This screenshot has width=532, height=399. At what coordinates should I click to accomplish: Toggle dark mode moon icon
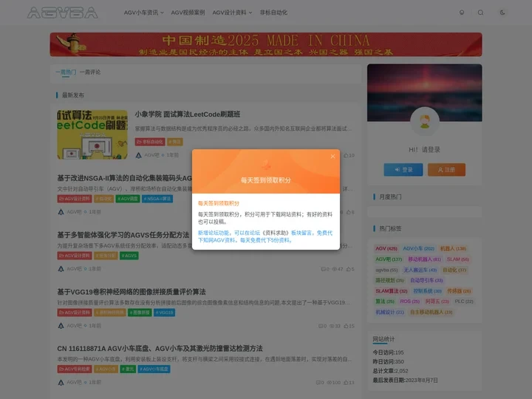pyautogui.click(x=502, y=13)
